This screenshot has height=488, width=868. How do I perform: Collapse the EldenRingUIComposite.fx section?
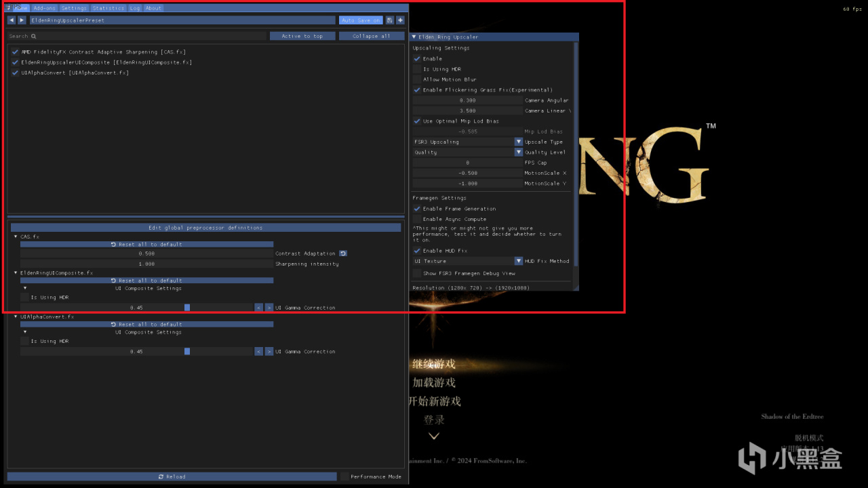pyautogui.click(x=16, y=272)
